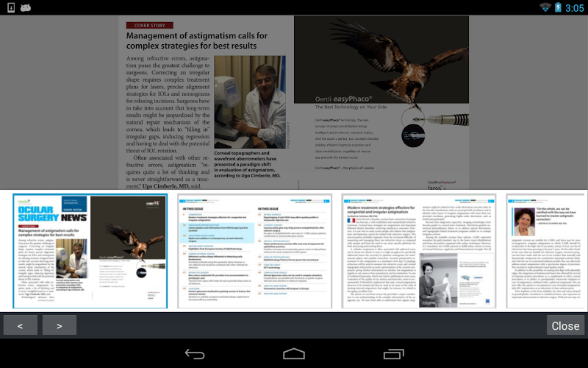
Task: Tap the battery charging icon
Action: pos(558,7)
